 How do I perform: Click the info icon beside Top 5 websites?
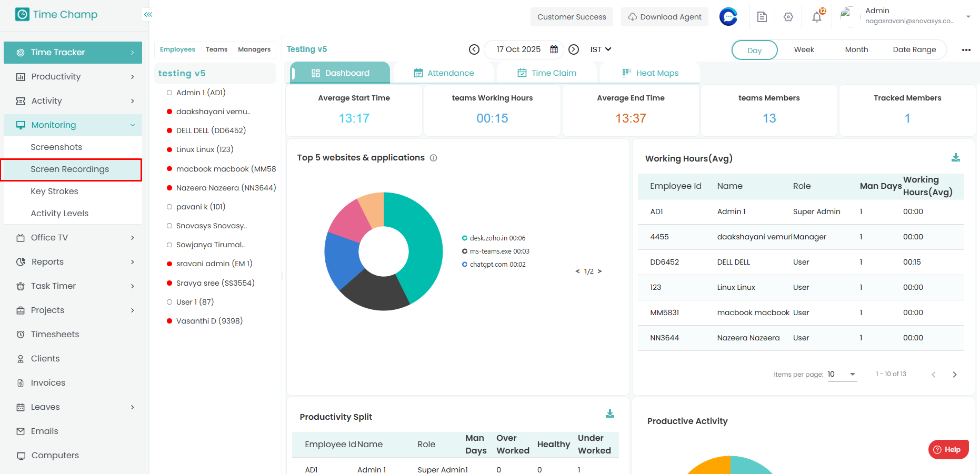[433, 158]
